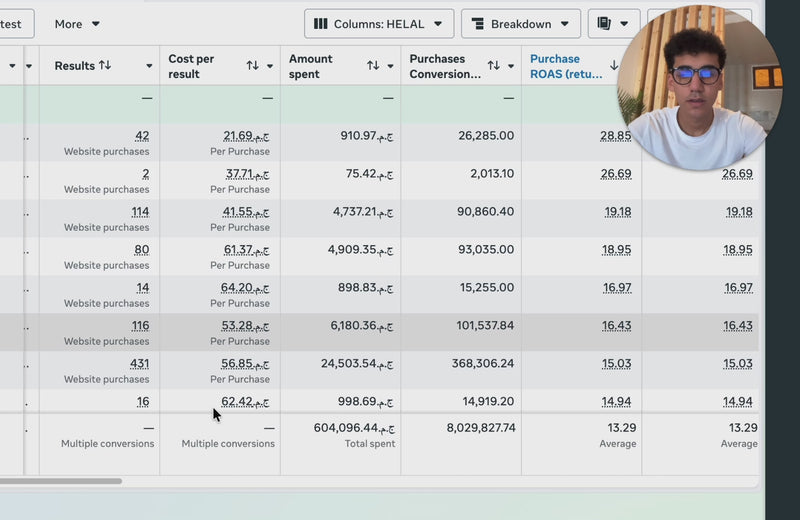Image resolution: width=800 pixels, height=520 pixels.
Task: Open the Cost per result column caret
Action: click(x=269, y=66)
